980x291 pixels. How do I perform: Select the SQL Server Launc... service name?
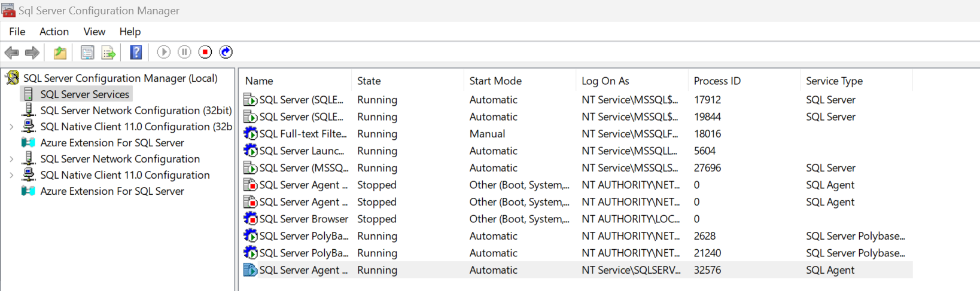pos(302,151)
